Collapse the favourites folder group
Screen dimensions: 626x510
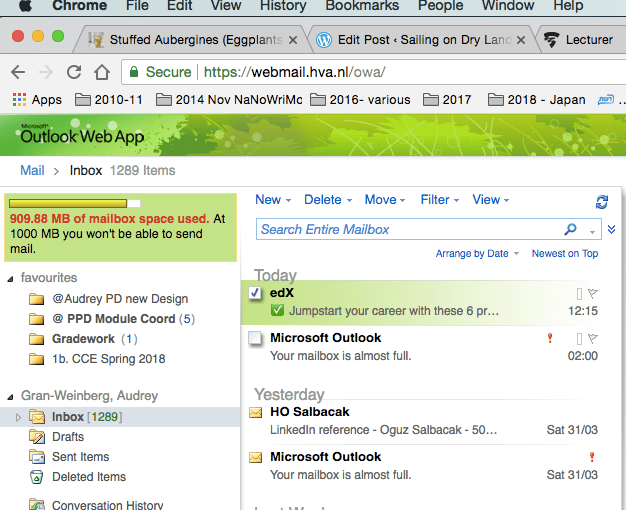10,279
